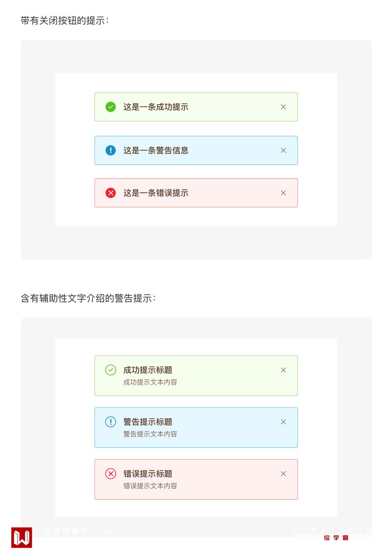
Task: Click the red outlined error cross icon
Action: click(111, 474)
